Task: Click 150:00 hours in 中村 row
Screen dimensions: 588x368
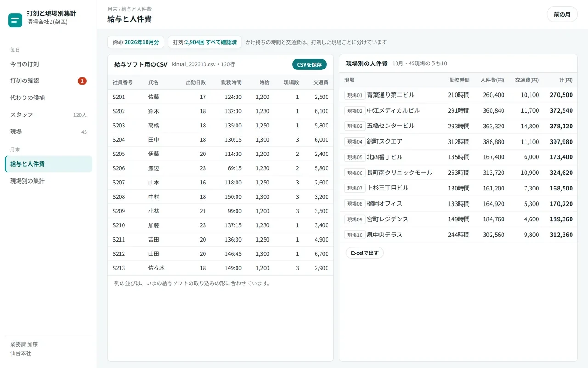Action: pyautogui.click(x=233, y=197)
